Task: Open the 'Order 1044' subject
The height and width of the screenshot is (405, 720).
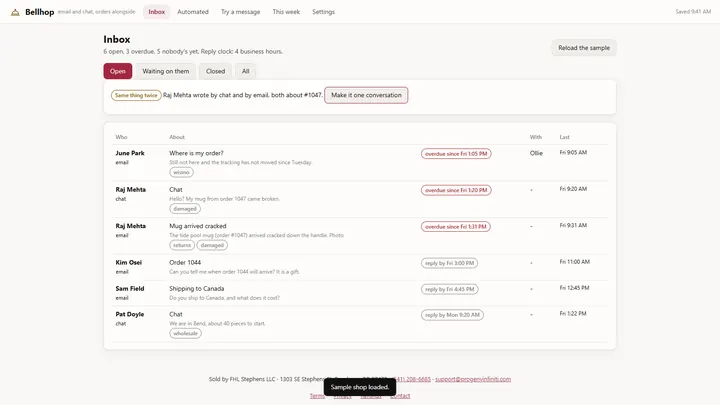Action: point(185,262)
